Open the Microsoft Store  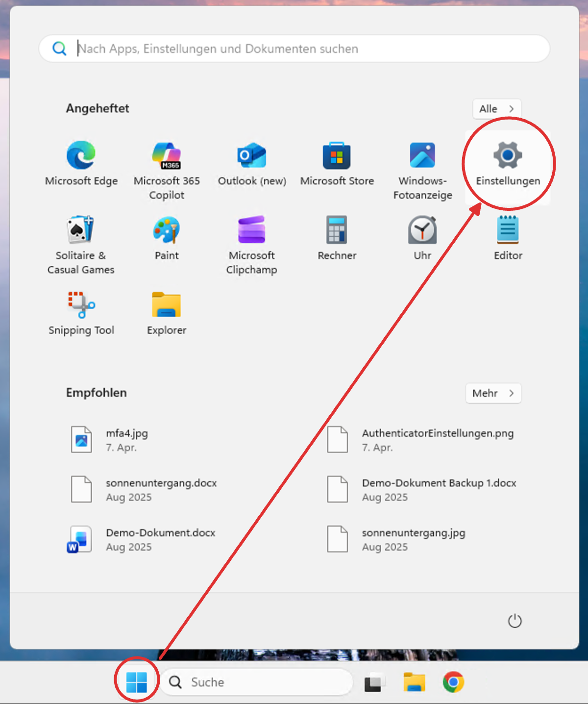pos(337,164)
